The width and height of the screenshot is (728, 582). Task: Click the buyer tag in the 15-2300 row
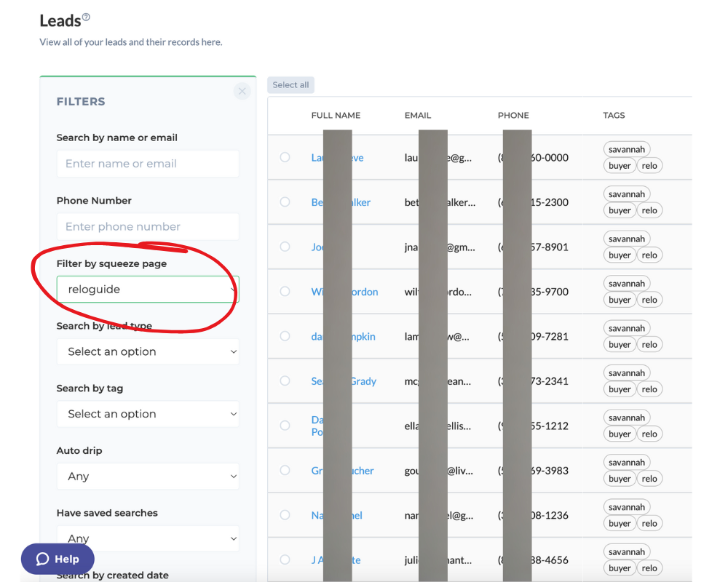[x=620, y=210]
